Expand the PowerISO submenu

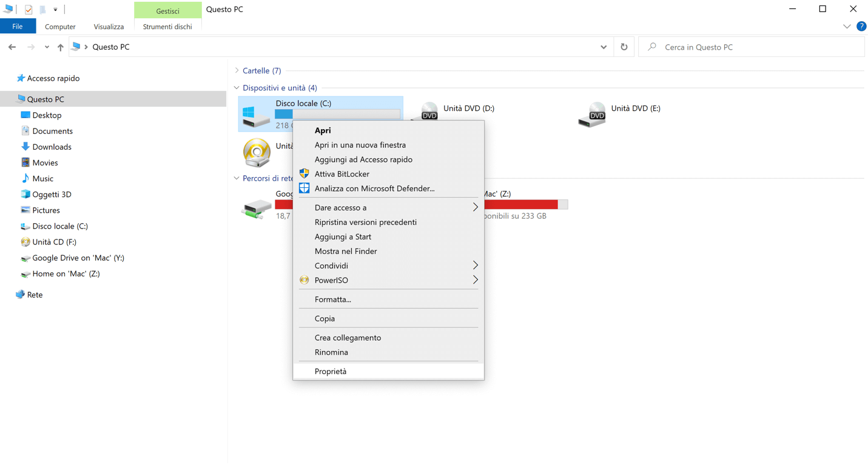click(x=475, y=280)
